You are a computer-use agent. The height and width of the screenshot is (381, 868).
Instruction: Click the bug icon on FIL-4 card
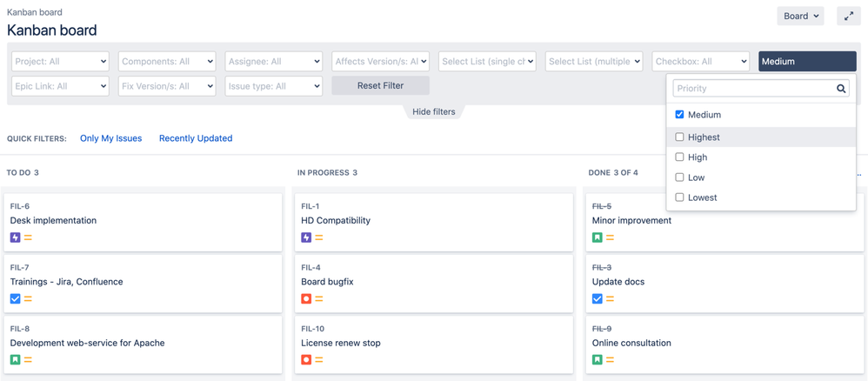[306, 298]
